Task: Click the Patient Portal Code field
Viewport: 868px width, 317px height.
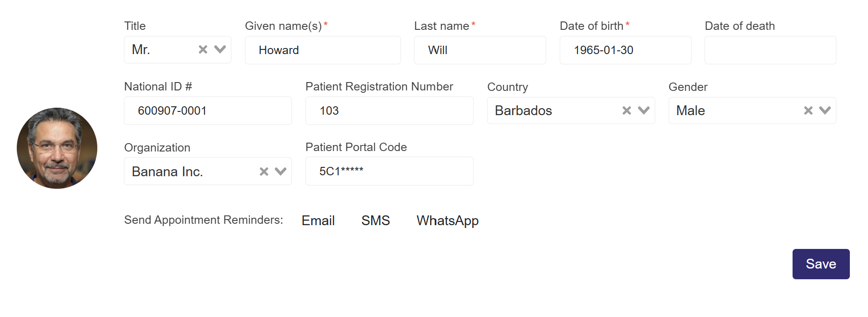Action: point(389,172)
